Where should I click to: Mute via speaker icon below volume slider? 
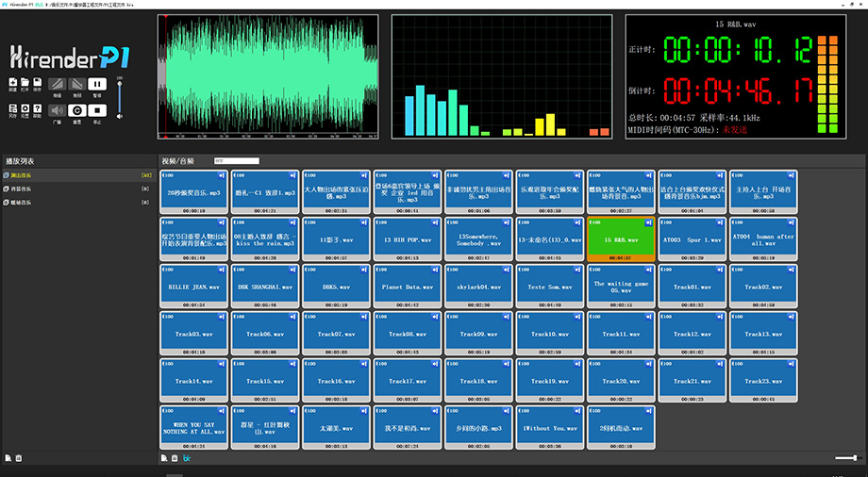(x=120, y=115)
